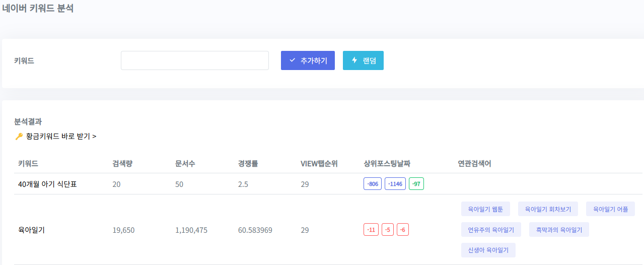Click the VIEW탭순위 column header
The image size is (644, 265).
(x=319, y=164)
